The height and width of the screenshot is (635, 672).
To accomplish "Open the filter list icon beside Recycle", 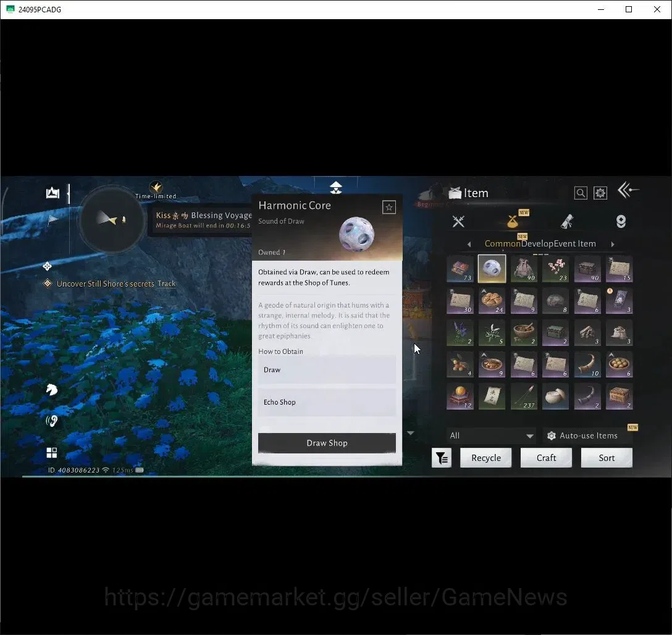I will (x=442, y=458).
